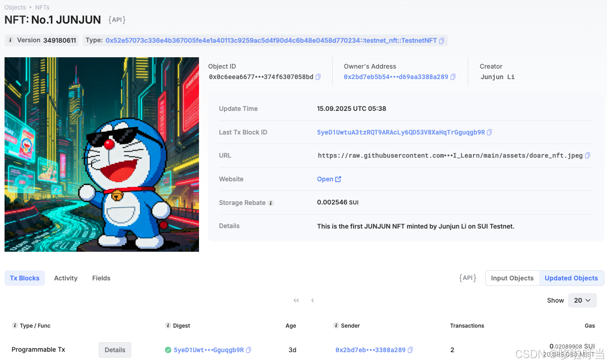607x364 pixels.
Task: Click the Object ID value 0x0c6eea6677•••374f6307058bd
Action: pos(261,77)
